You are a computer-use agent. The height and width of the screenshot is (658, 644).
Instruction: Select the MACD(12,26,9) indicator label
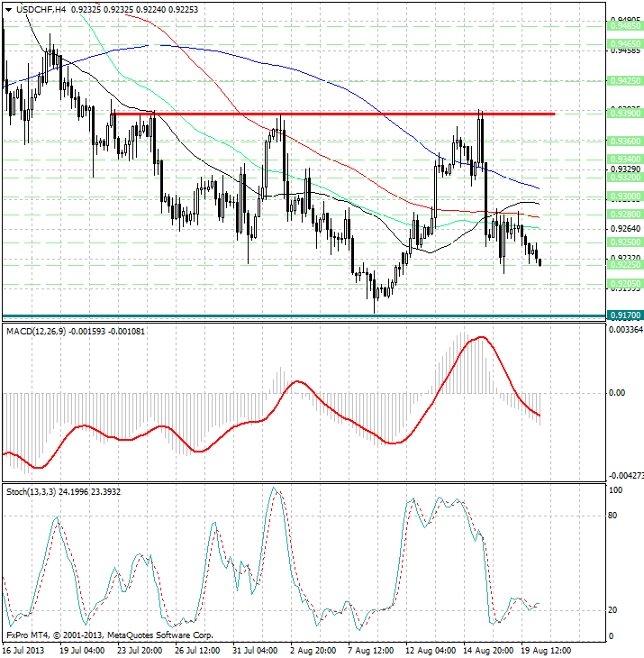36,332
